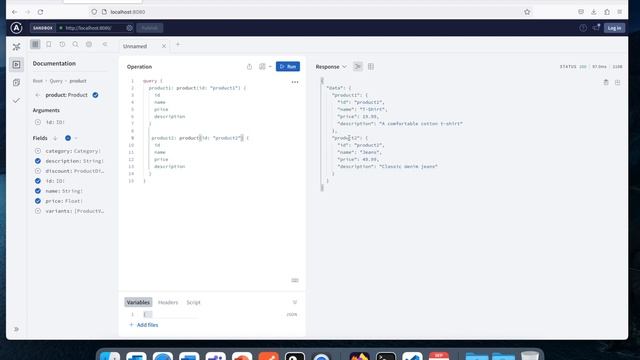Screen dimensions: 640x360
Task: Open the Operation collections bookmark icon
Action: click(49, 44)
